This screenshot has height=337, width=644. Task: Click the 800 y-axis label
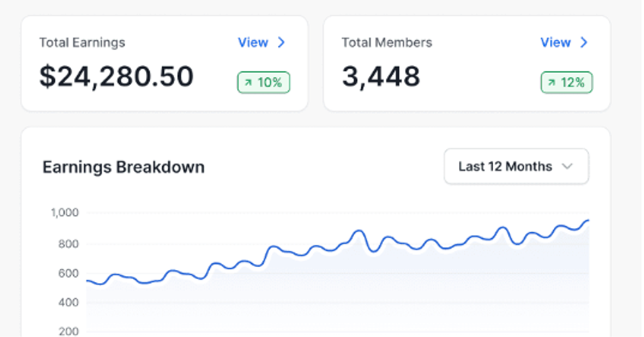[x=68, y=244]
